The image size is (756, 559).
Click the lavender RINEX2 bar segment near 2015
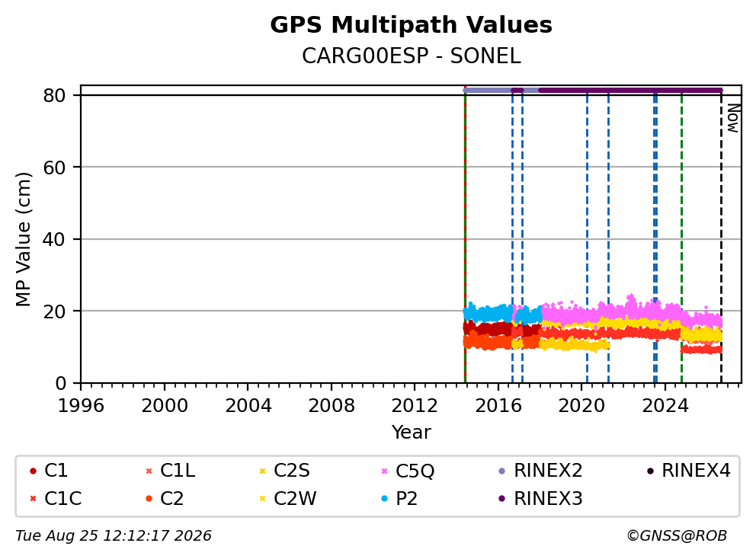pos(487,90)
